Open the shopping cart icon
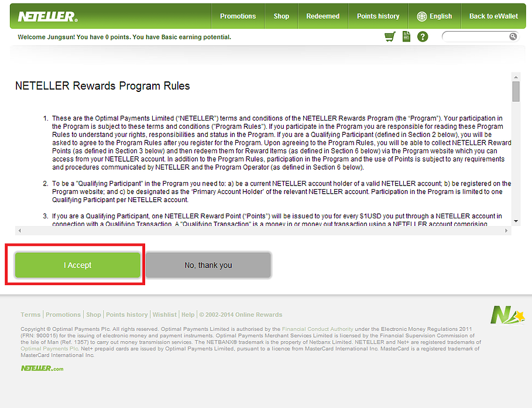 pos(390,37)
